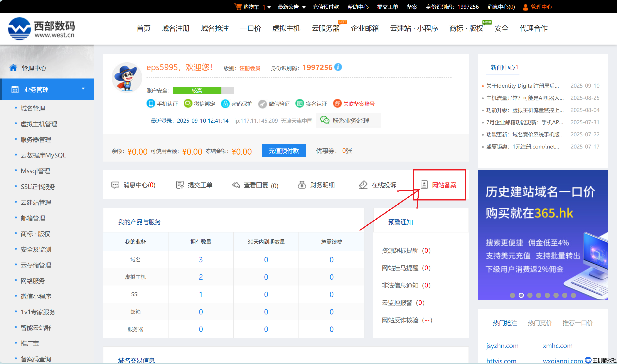Select the fourth carousel dot on banner
This screenshot has width=617, height=364.
coord(538,295)
